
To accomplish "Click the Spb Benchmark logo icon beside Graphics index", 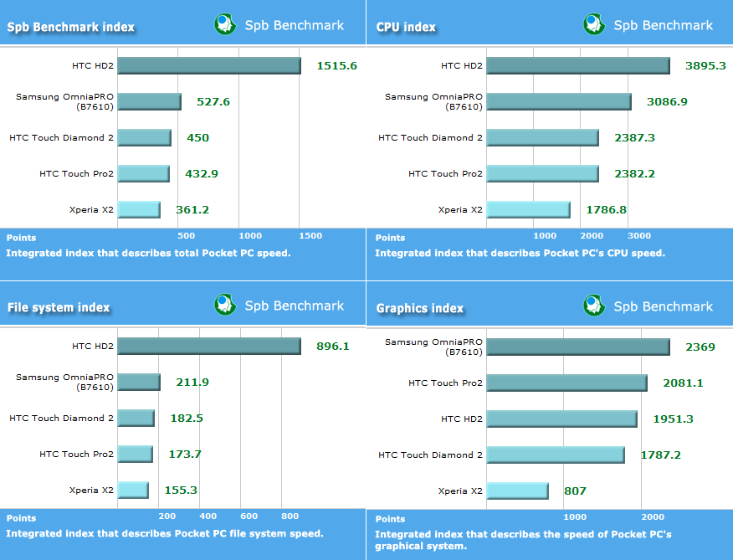I will [x=594, y=306].
